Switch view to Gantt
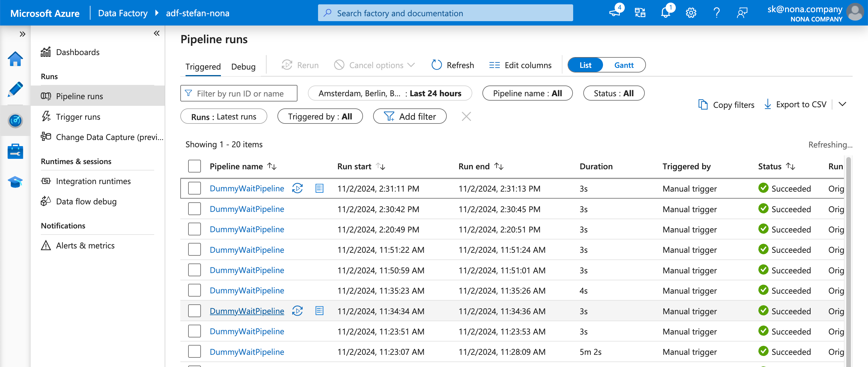The image size is (868, 367). click(x=623, y=65)
